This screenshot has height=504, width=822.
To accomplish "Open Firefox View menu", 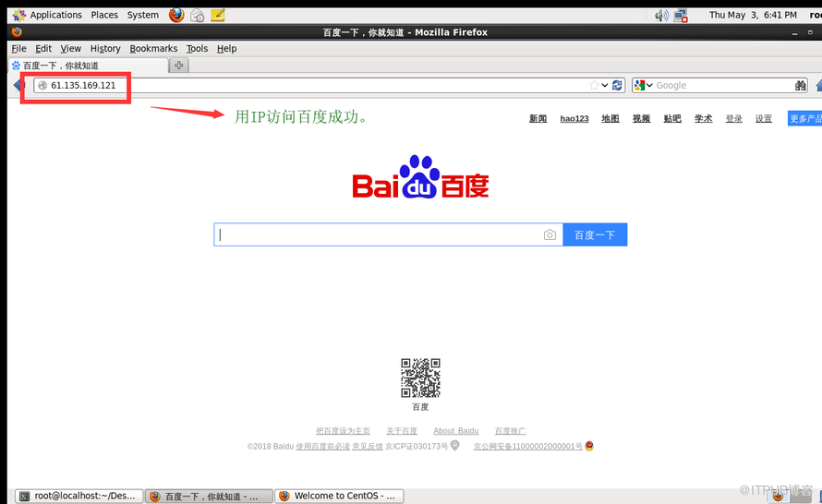I will pos(71,48).
